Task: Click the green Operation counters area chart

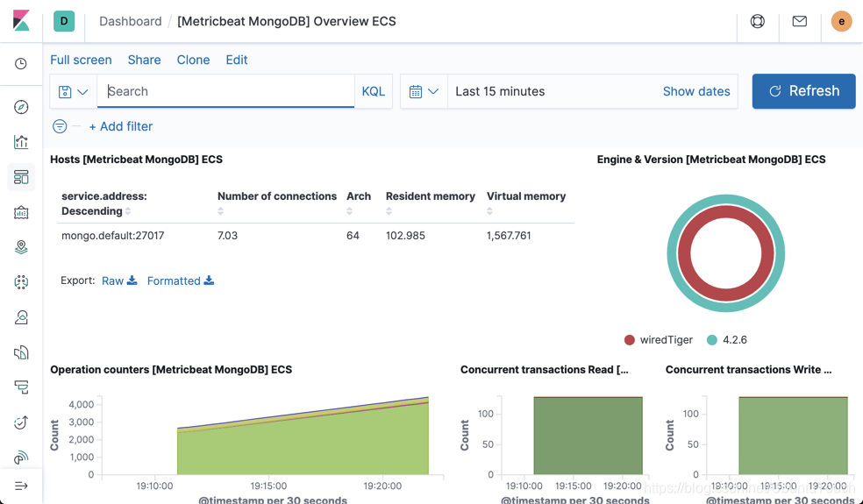Action: click(x=303, y=445)
